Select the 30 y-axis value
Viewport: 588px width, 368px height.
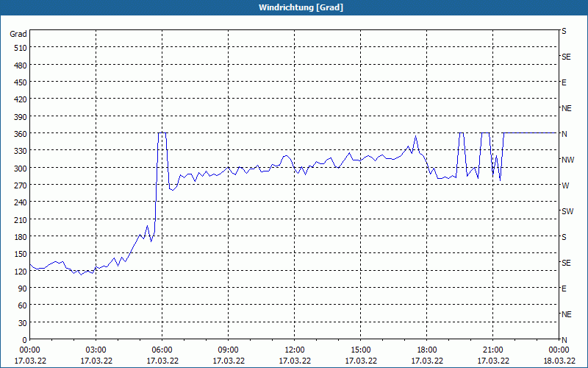coord(23,323)
